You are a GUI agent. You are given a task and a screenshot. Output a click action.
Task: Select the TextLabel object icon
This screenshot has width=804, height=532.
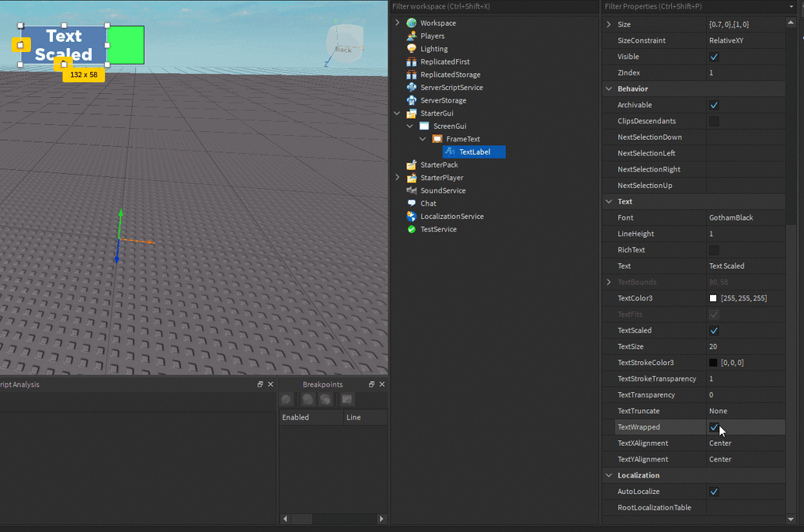coord(450,151)
